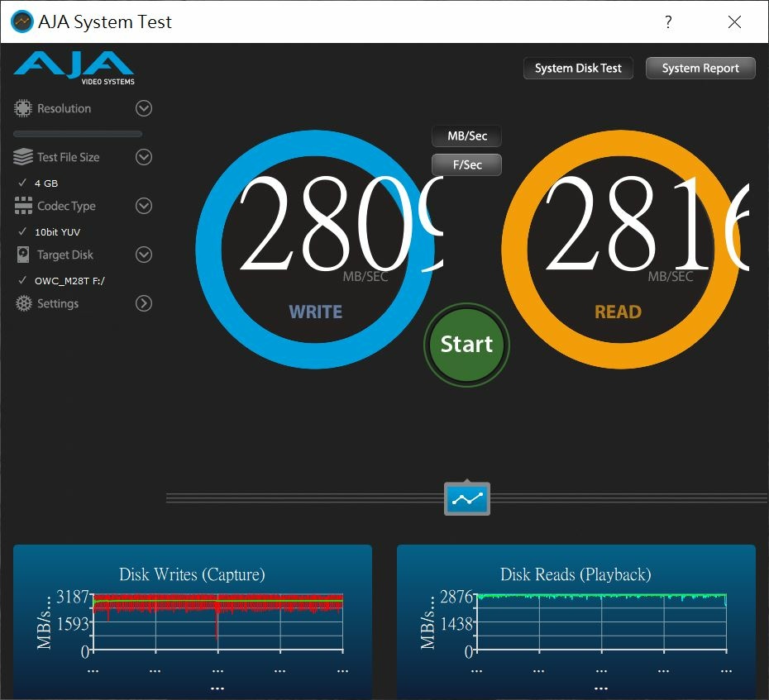The image size is (769, 700).
Task: Click the AJA System Test title bar icon
Action: click(x=22, y=21)
